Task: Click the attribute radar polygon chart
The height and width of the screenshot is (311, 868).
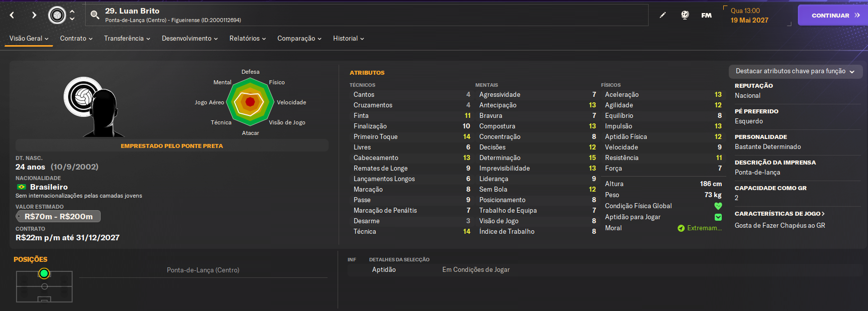Action: pyautogui.click(x=250, y=102)
